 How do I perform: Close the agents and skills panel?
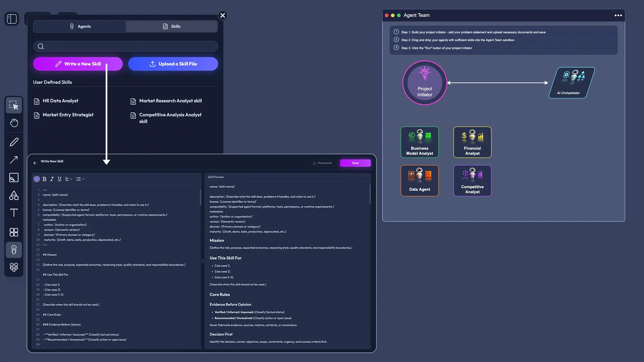point(222,15)
